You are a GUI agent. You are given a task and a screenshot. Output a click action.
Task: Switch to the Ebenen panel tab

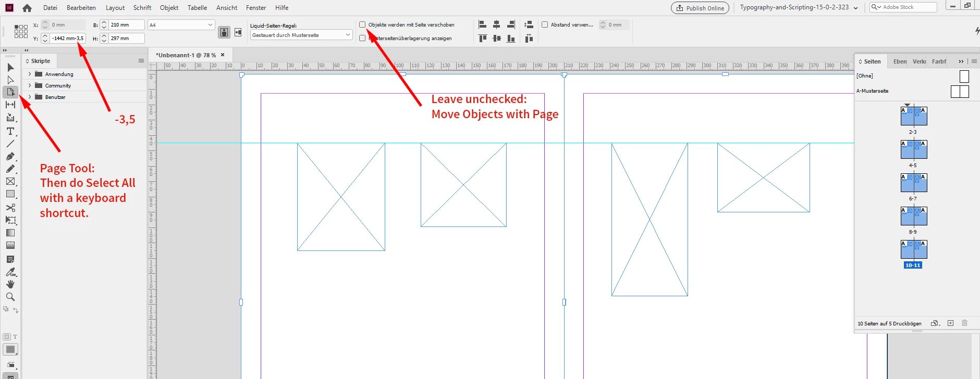(x=900, y=61)
